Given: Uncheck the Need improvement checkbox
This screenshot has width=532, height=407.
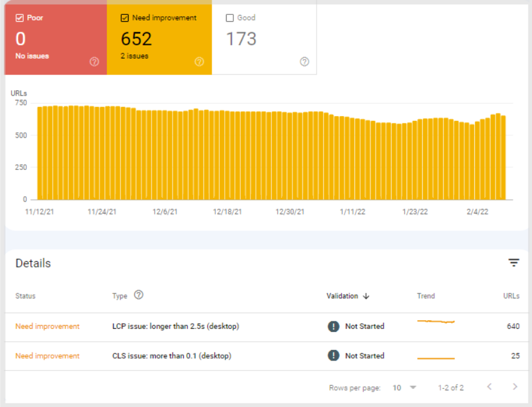Looking at the screenshot, I should click(125, 18).
